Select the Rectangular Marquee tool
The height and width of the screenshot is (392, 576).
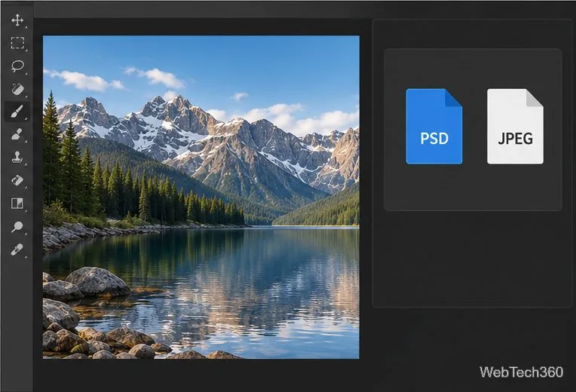coord(17,43)
